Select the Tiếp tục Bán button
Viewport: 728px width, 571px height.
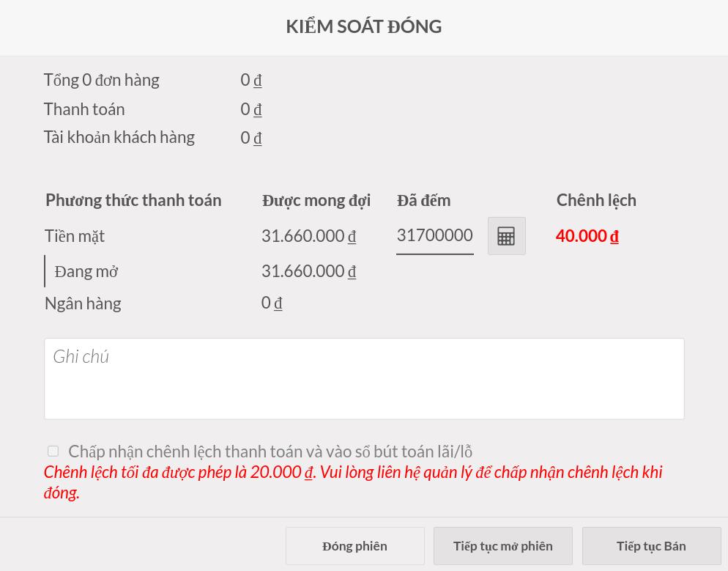(651, 546)
